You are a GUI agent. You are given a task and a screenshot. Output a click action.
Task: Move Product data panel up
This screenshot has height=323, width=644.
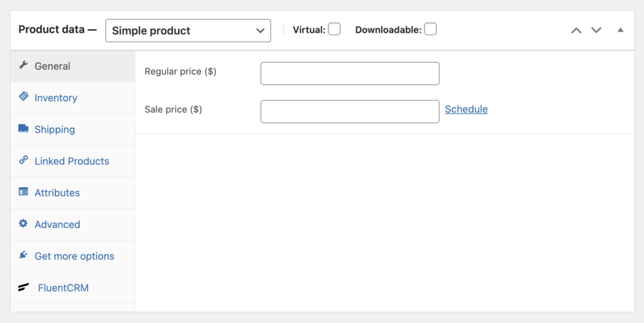tap(576, 30)
